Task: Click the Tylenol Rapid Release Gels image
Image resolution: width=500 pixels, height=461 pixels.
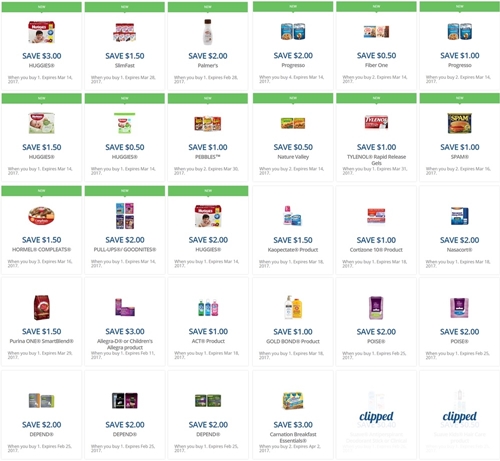Action: (x=376, y=123)
